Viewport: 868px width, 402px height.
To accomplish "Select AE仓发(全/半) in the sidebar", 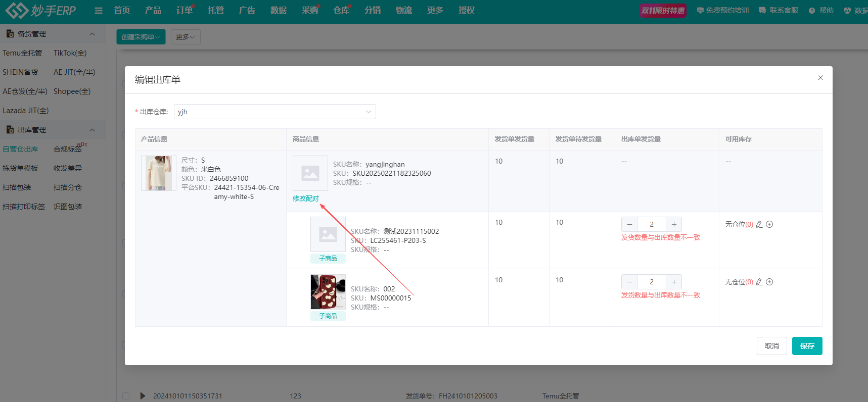I will pyautogui.click(x=25, y=91).
